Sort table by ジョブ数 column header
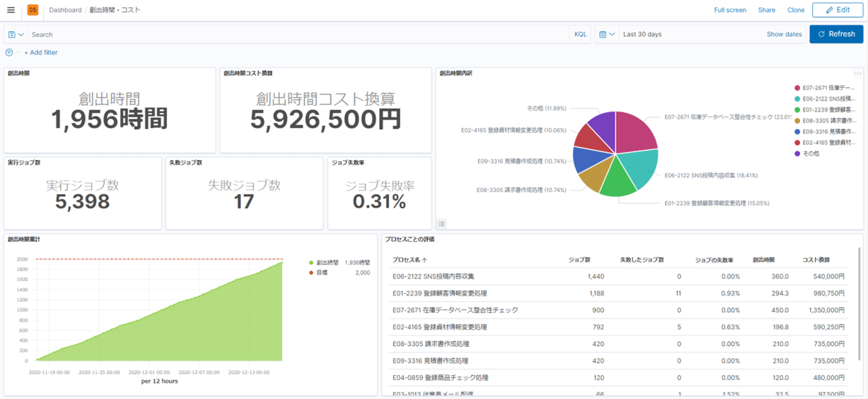The width and height of the screenshot is (868, 399). 580,259
